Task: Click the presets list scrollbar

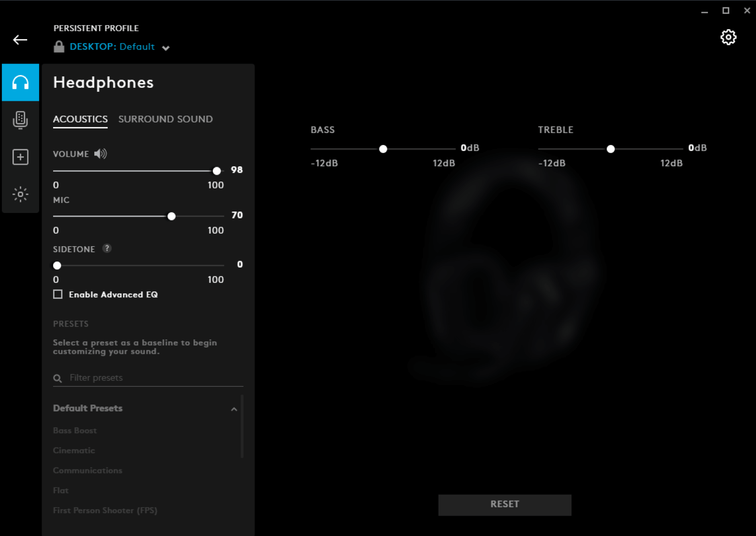Action: pos(242,426)
